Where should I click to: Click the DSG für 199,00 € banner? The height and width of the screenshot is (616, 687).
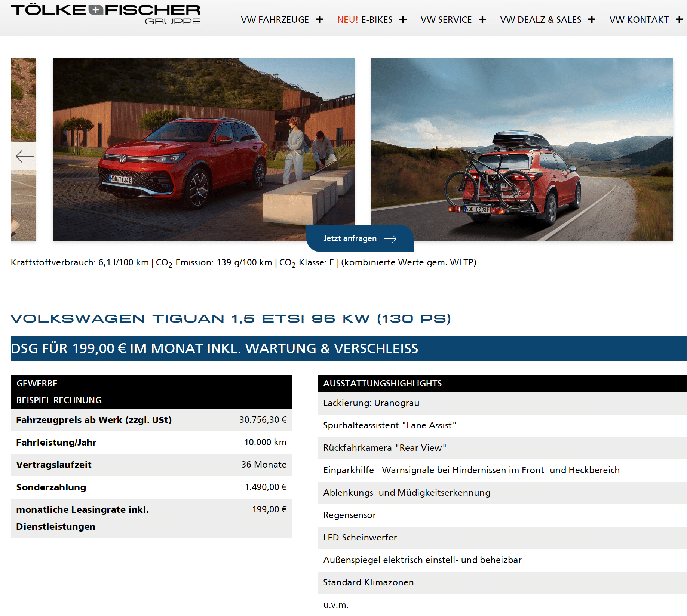click(x=349, y=348)
